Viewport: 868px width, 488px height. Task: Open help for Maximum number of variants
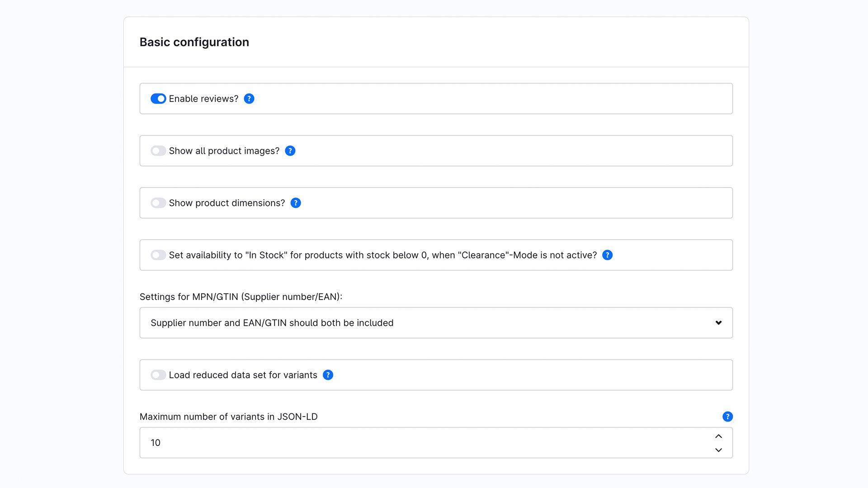click(727, 417)
